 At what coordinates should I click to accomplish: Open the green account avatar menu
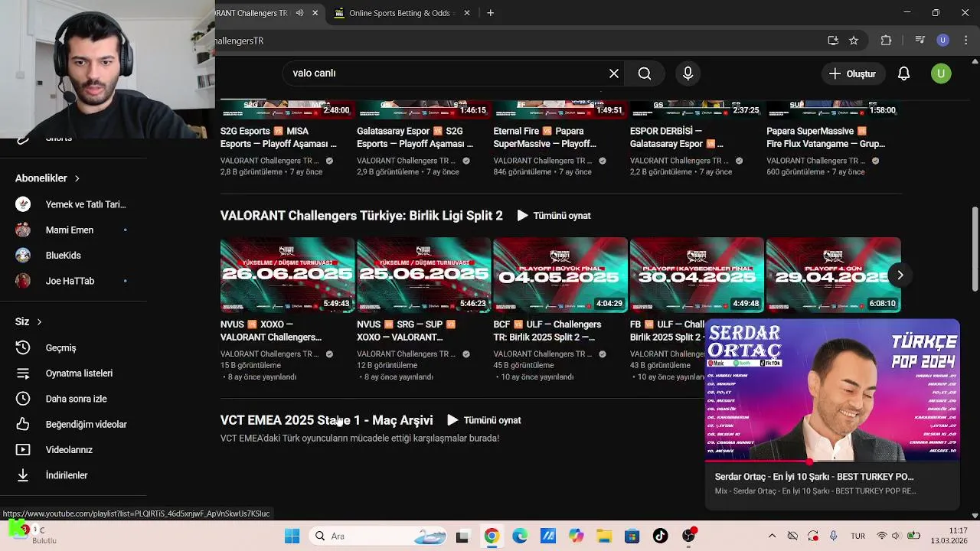pos(941,73)
